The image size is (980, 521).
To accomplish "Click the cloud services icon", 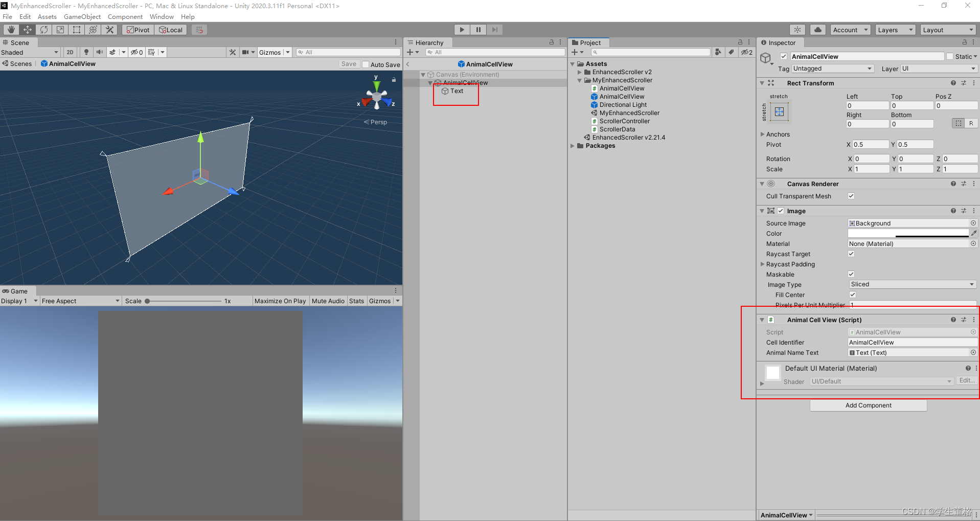I will [x=817, y=29].
